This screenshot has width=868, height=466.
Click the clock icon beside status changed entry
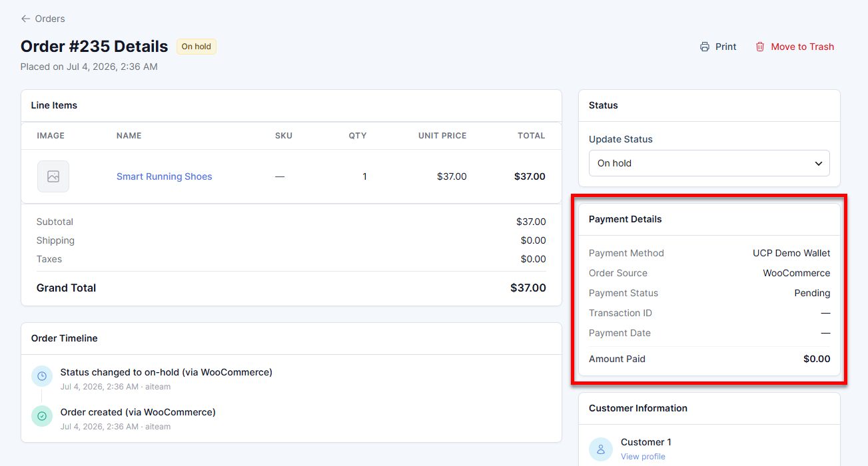[42, 376]
